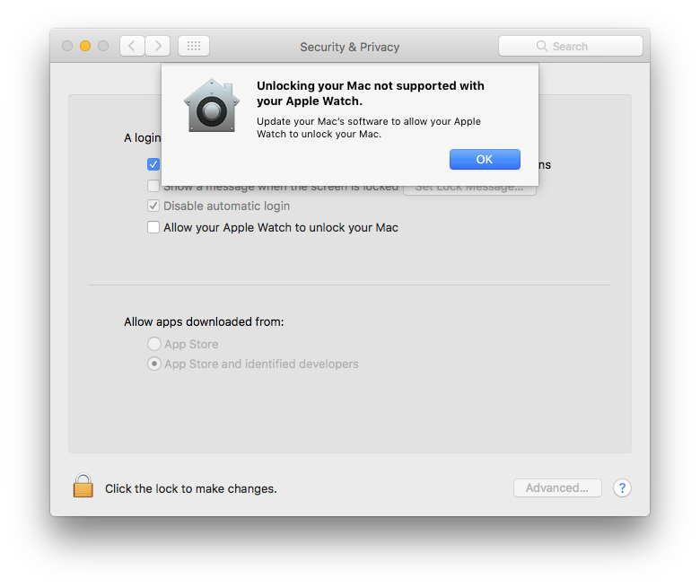This screenshot has width=700, height=588.
Task: Click the magnifier icon in search
Action: (x=541, y=46)
